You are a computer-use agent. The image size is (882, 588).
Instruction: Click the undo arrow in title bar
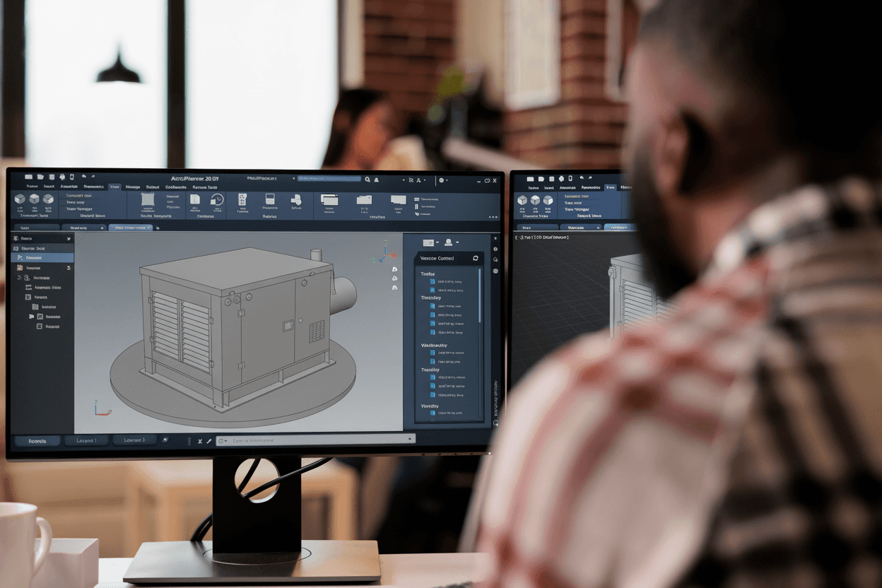pyautogui.click(x=84, y=177)
